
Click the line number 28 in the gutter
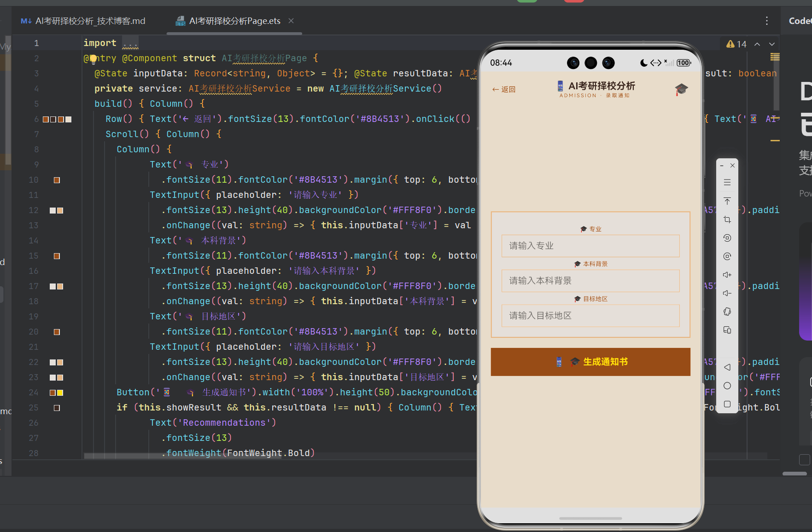click(34, 453)
